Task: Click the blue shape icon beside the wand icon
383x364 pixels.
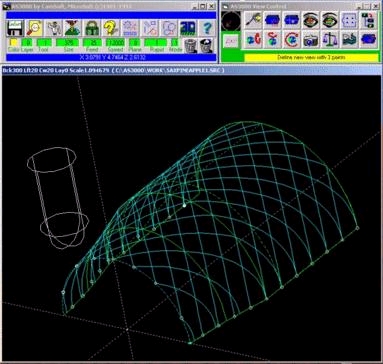Action: pos(272,20)
